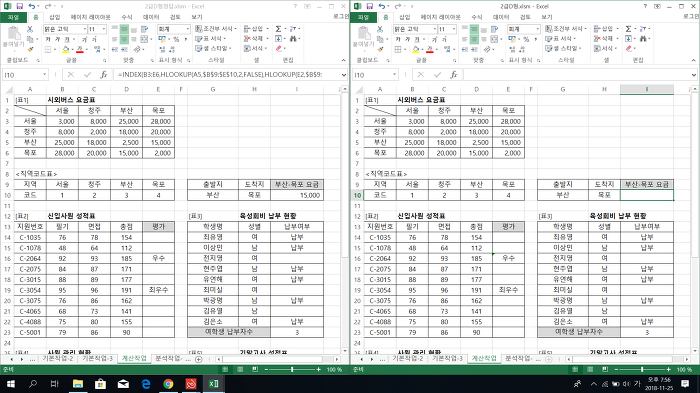Increase indent in left 정답 window

click(125, 49)
